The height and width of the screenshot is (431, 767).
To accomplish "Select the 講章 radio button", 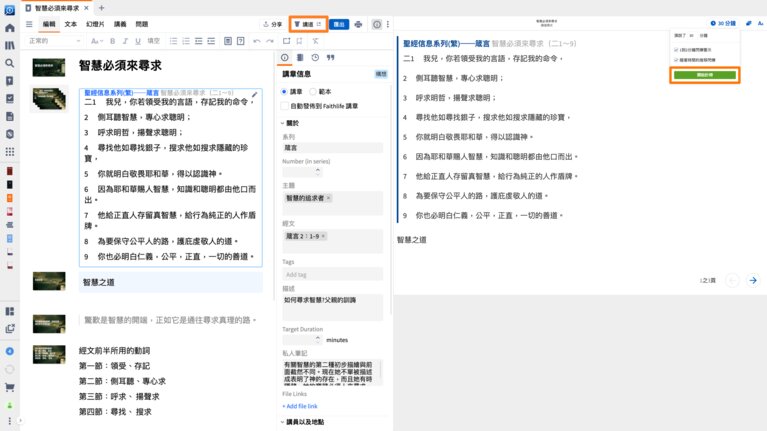I will point(284,91).
